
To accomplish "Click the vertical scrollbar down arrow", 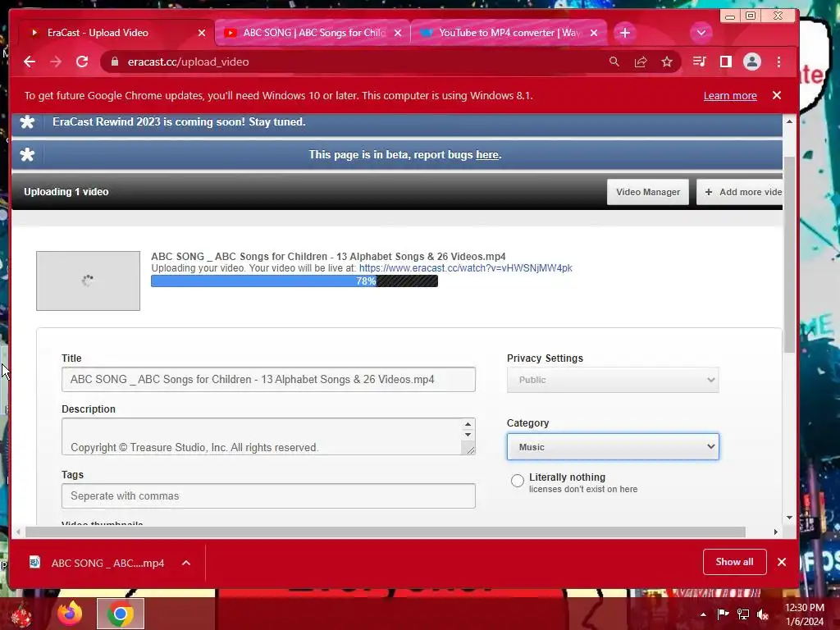I will (789, 518).
